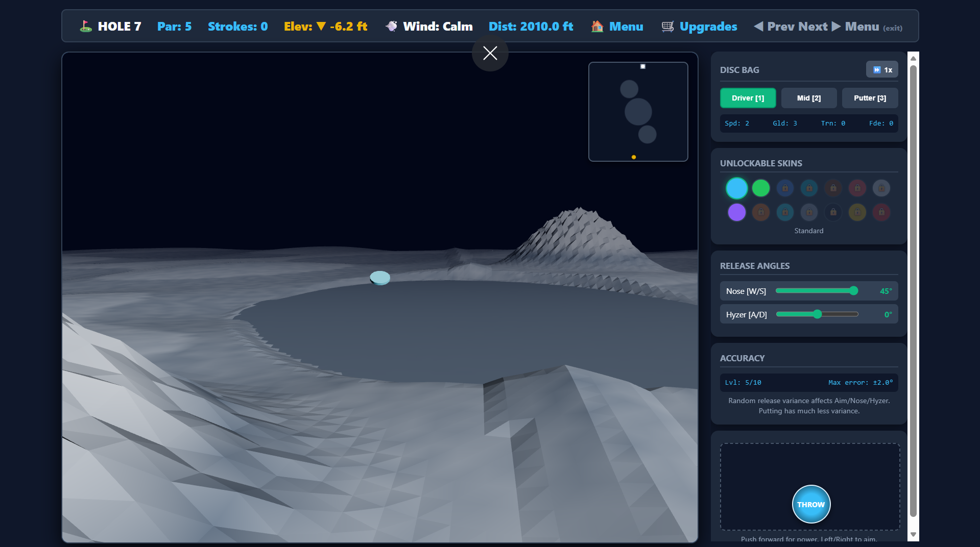Viewport: 980px width, 547px height.
Task: Click the locked orange-brown skin beside purple
Action: click(761, 212)
